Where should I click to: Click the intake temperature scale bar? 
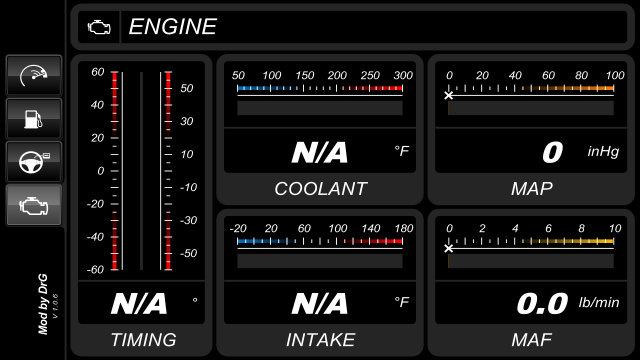pos(320,241)
